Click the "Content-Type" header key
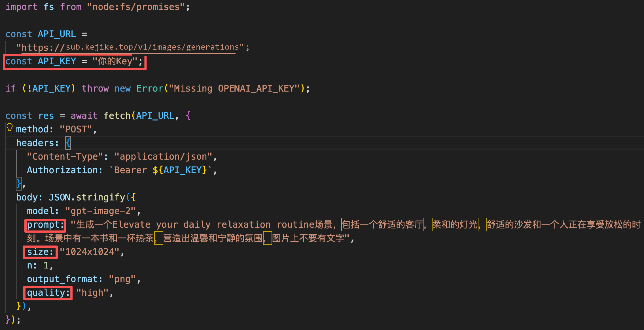Viewport: 644px width, 330px height. [x=65, y=156]
